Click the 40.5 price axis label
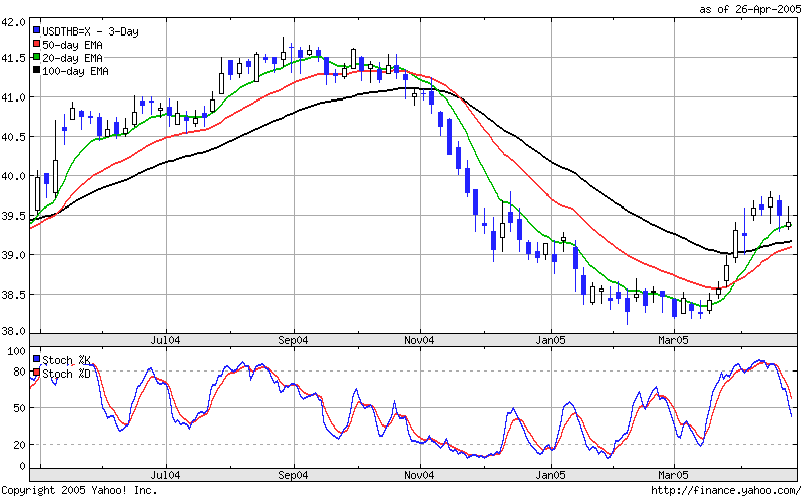 tap(13, 137)
